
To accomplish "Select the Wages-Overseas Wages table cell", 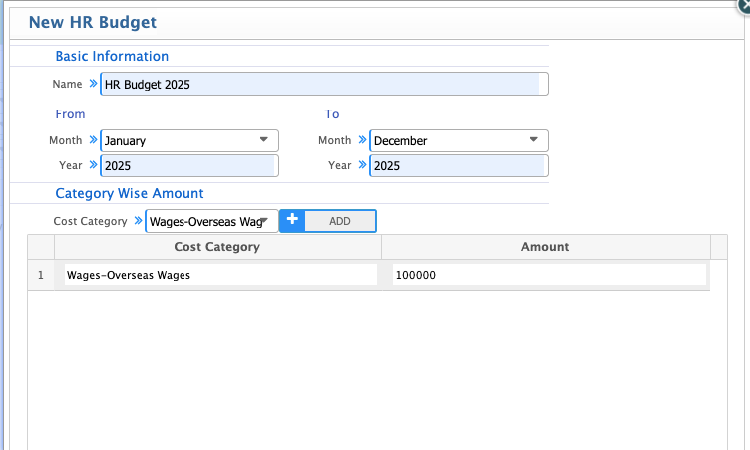I will click(221, 275).
